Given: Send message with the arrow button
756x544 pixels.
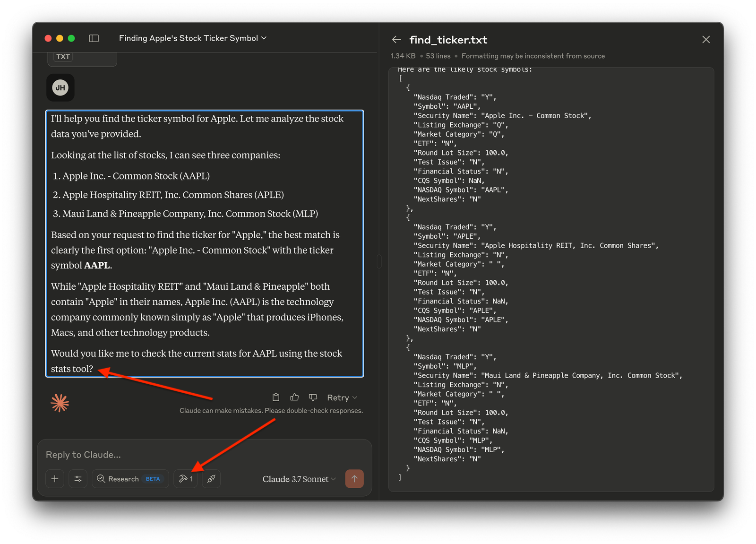Looking at the screenshot, I should point(354,479).
